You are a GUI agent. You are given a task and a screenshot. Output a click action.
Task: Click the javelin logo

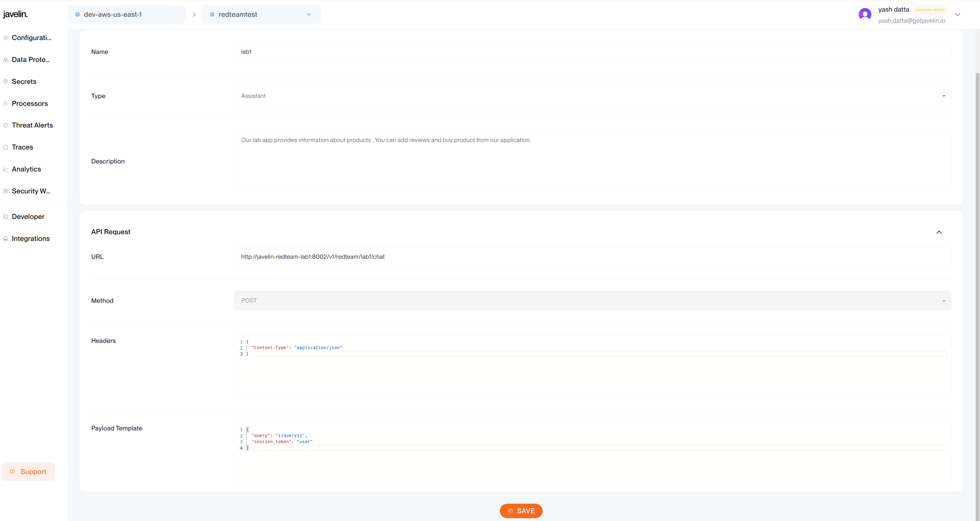click(15, 14)
